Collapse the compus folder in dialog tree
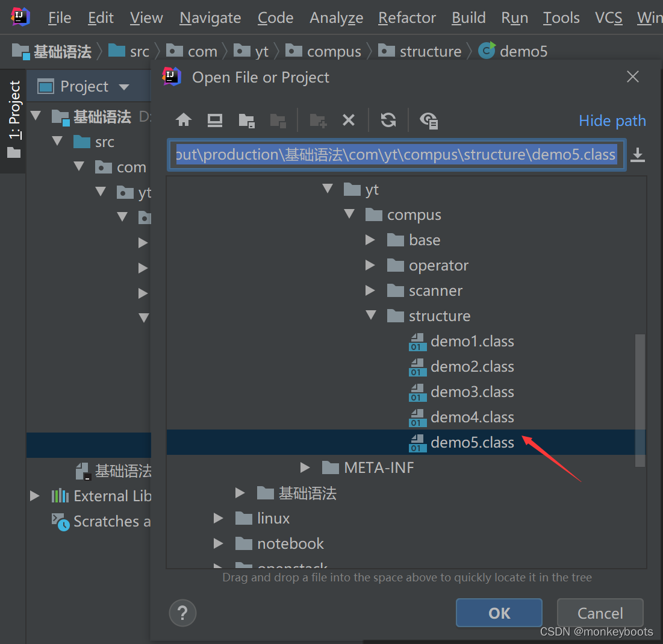This screenshot has width=663, height=644. pyautogui.click(x=349, y=214)
